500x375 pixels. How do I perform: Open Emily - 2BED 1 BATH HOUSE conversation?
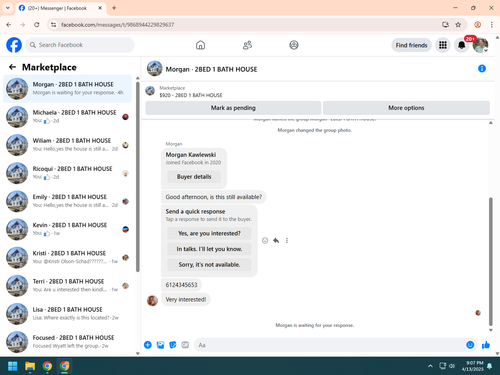[x=67, y=201]
